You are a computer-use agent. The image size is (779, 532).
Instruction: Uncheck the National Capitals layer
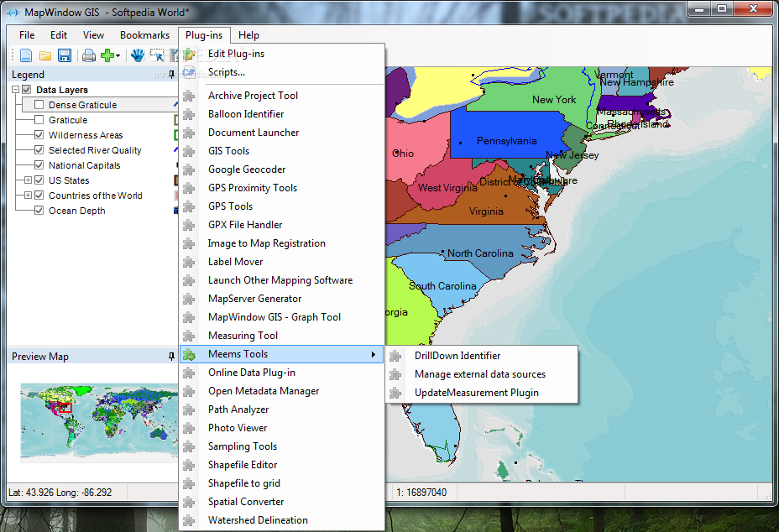point(39,165)
